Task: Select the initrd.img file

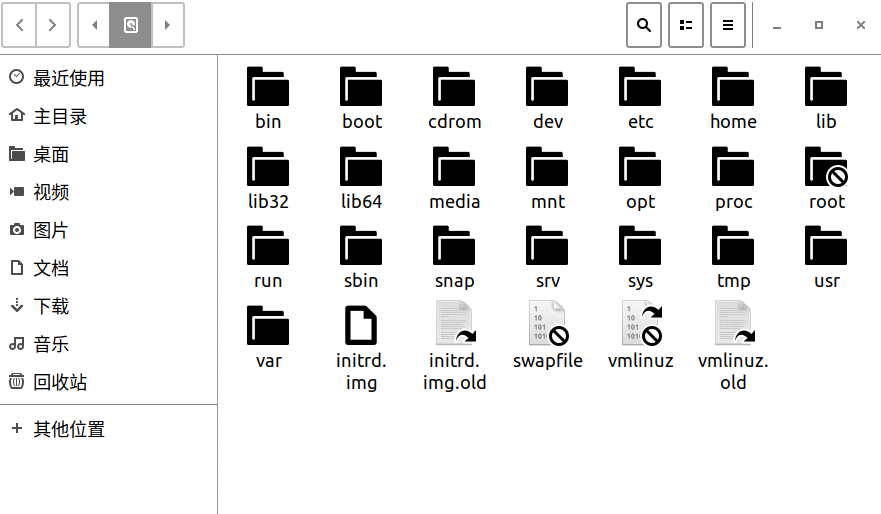Action: pyautogui.click(x=361, y=348)
